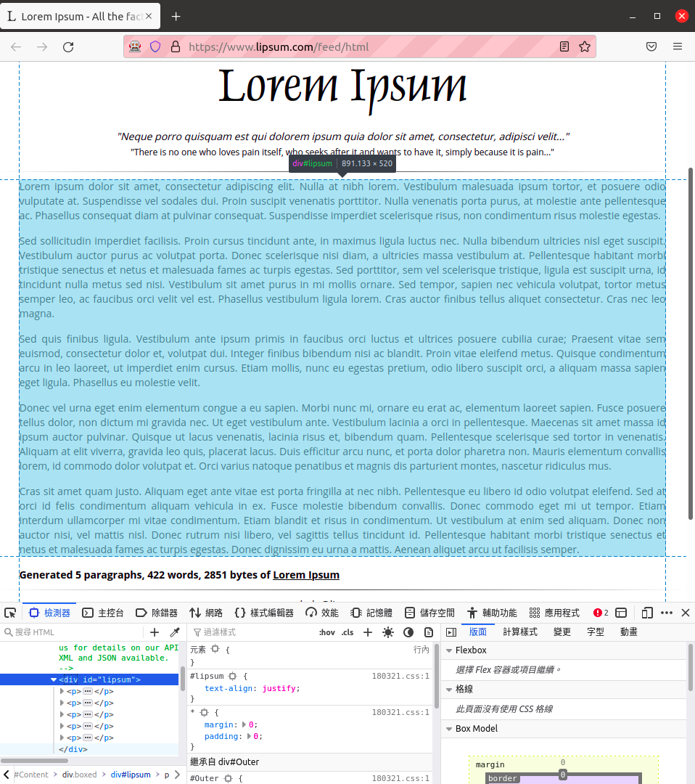Screen dimensions: 695x784
Task: Toggle light color scheme simulation
Action: (x=387, y=632)
